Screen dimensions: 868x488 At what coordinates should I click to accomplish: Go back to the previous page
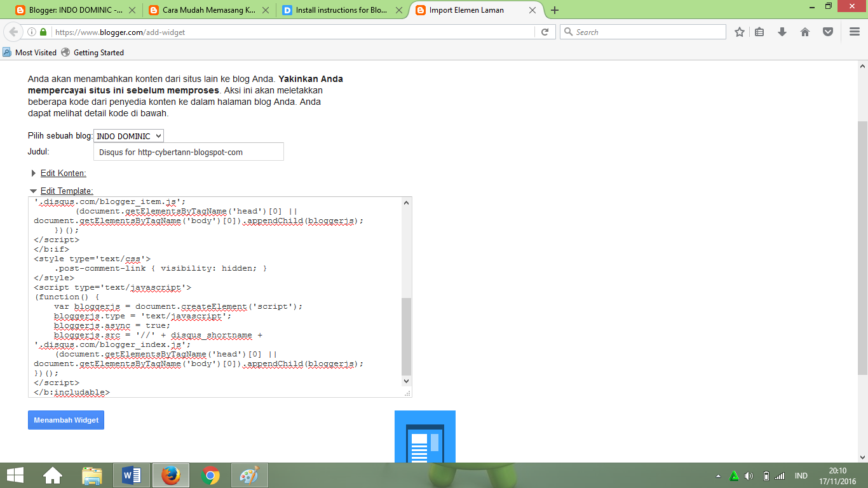[x=13, y=32]
